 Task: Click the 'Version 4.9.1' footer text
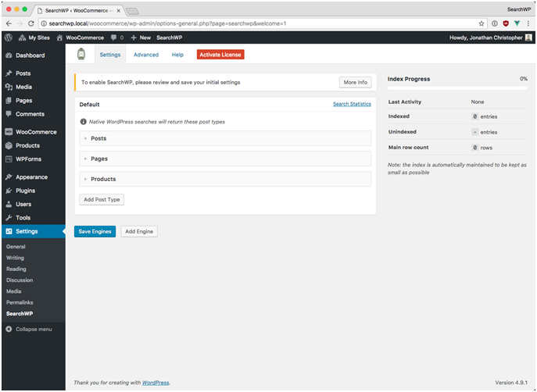511,383
